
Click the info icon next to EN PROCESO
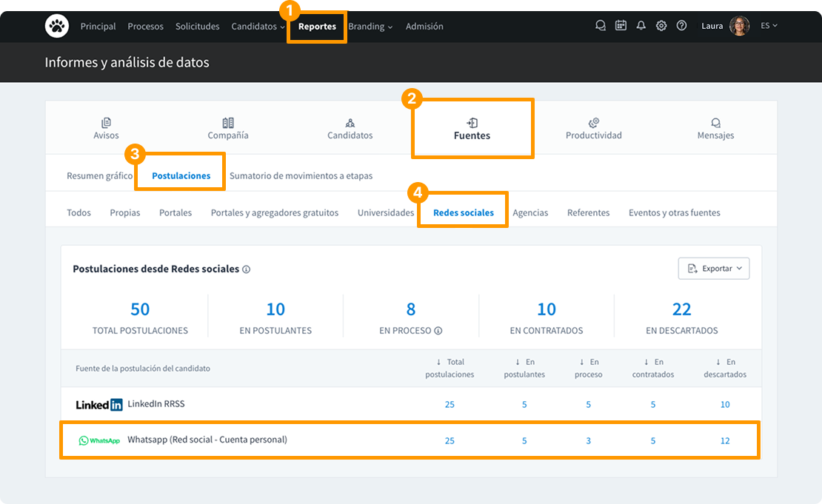tap(438, 331)
